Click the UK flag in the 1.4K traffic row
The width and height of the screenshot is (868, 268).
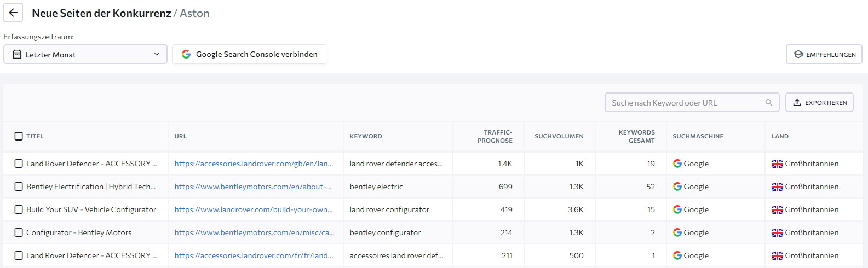click(777, 164)
